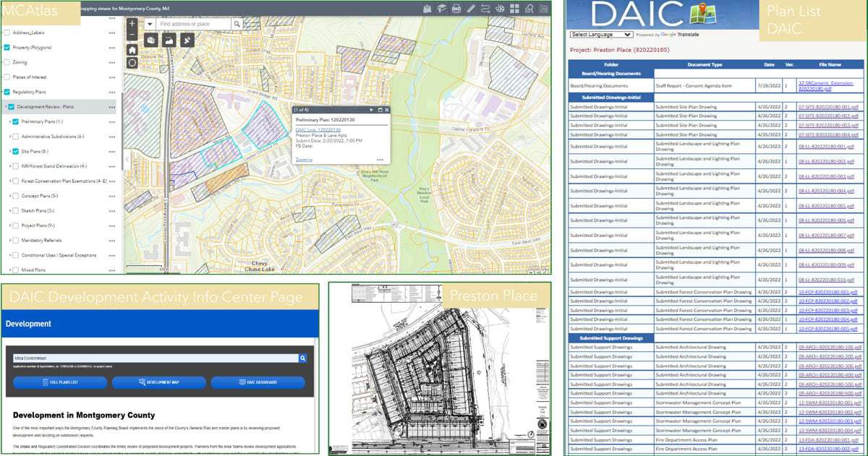Open the graduation cap help icon in MCAtlas header
The width and height of the screenshot is (868, 456).
442,8
